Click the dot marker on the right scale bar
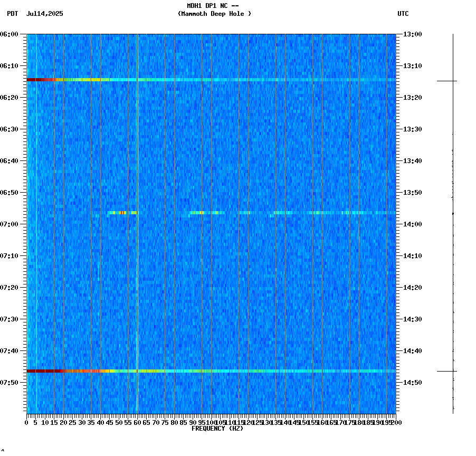This screenshot has height=456, width=476. coord(453,213)
